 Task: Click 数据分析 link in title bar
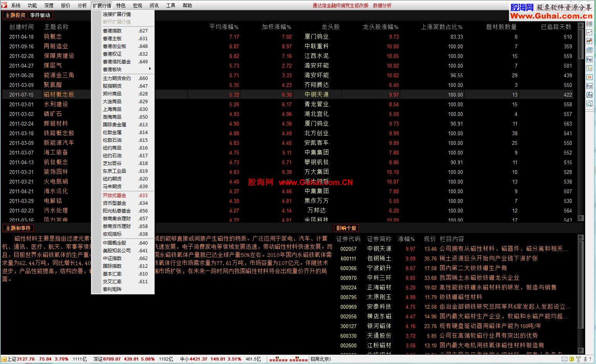tap(382, 5)
